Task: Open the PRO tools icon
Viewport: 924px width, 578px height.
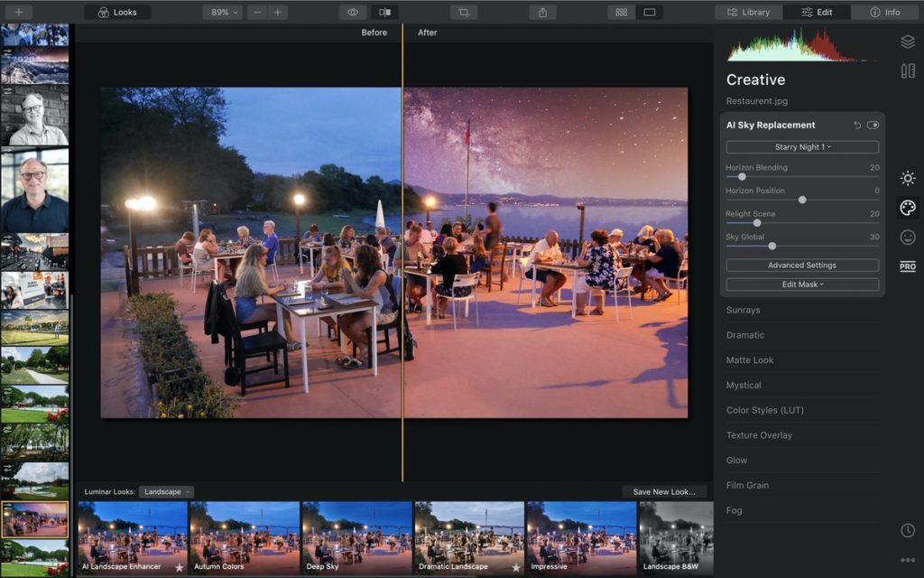Action: [908, 266]
